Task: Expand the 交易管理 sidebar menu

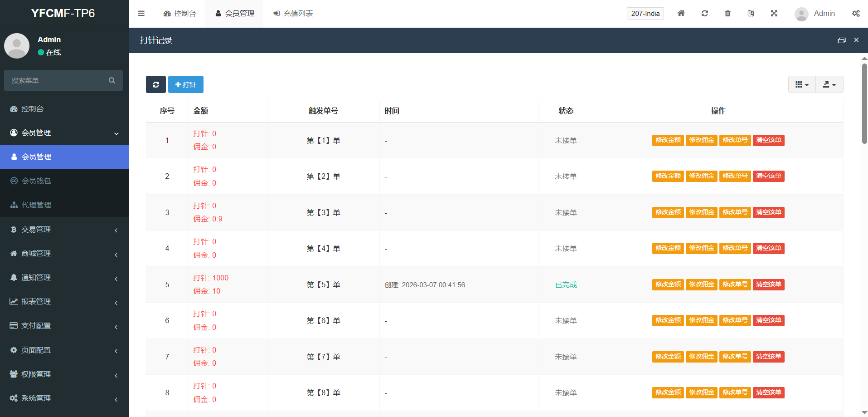Action: tap(63, 230)
